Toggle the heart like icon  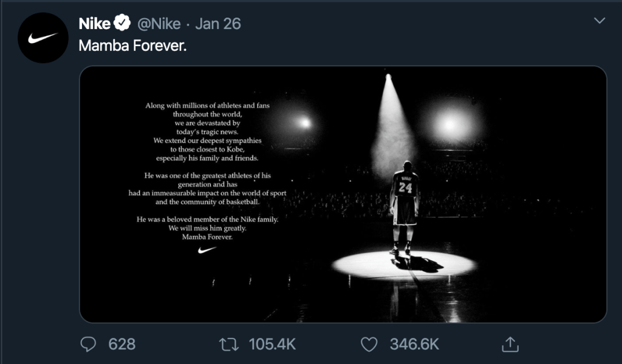click(369, 344)
